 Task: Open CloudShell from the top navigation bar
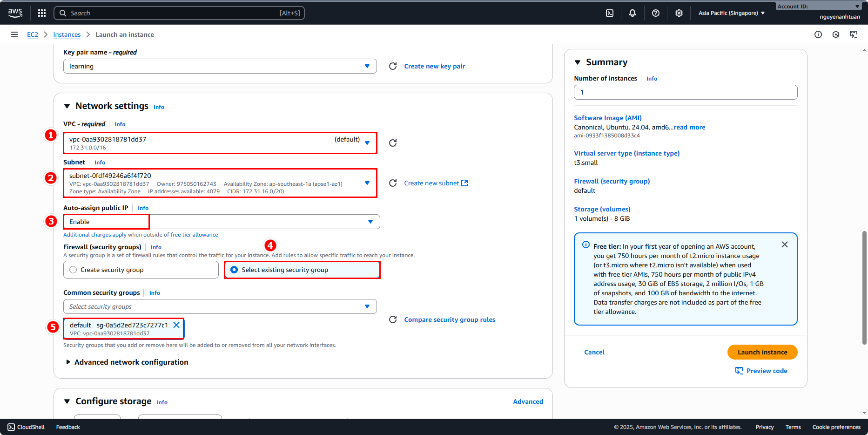pyautogui.click(x=610, y=13)
